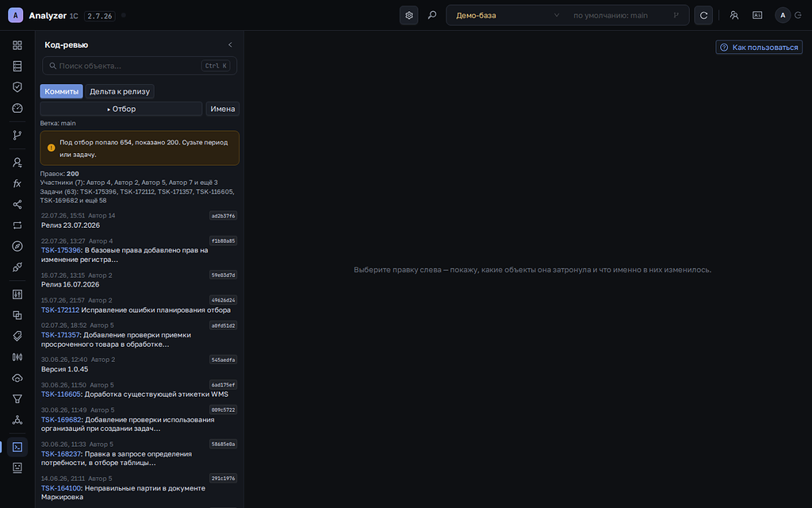
Task: Open the overlapping squares icon in sidebar
Action: coord(17,315)
